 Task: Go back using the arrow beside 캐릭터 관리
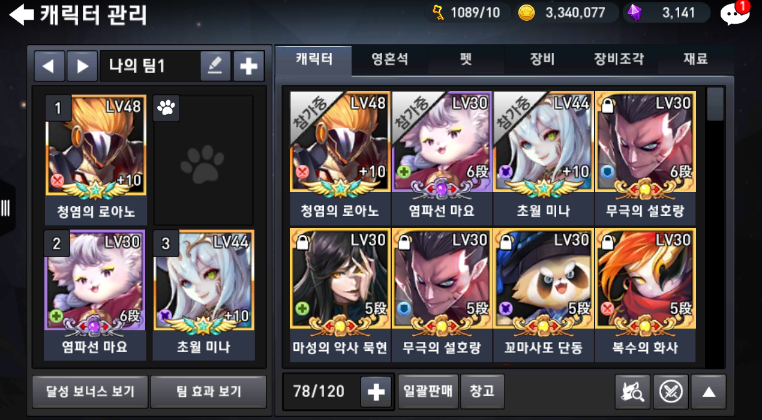21,15
